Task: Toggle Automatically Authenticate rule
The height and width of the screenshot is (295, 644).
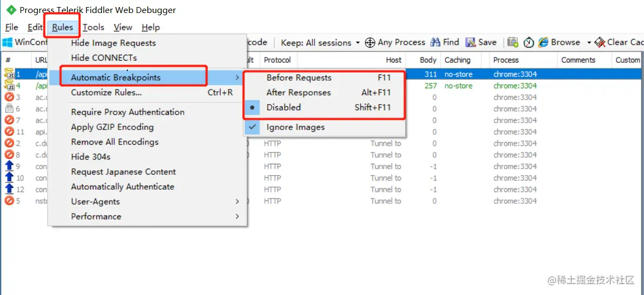Action: [x=148, y=186]
